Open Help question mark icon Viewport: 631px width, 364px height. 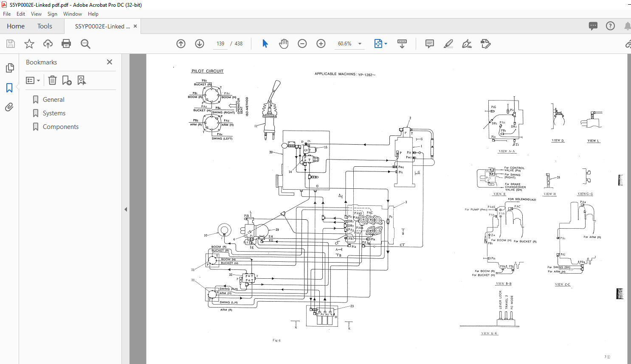[x=610, y=26]
